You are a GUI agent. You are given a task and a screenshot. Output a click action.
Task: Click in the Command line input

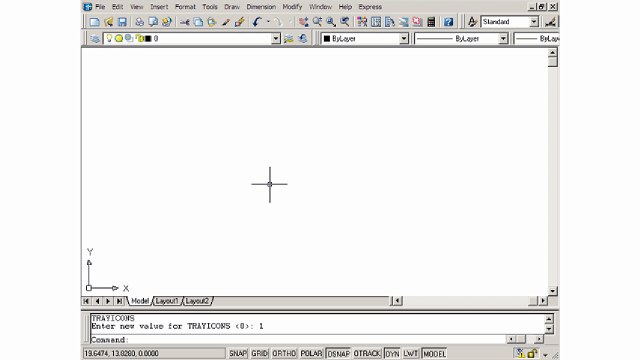click(x=298, y=340)
